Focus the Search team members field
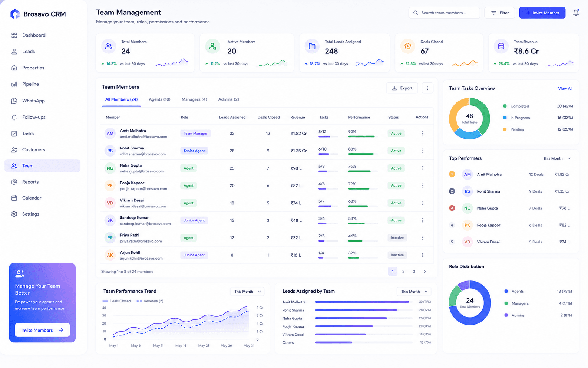The width and height of the screenshot is (588, 368). [444, 13]
